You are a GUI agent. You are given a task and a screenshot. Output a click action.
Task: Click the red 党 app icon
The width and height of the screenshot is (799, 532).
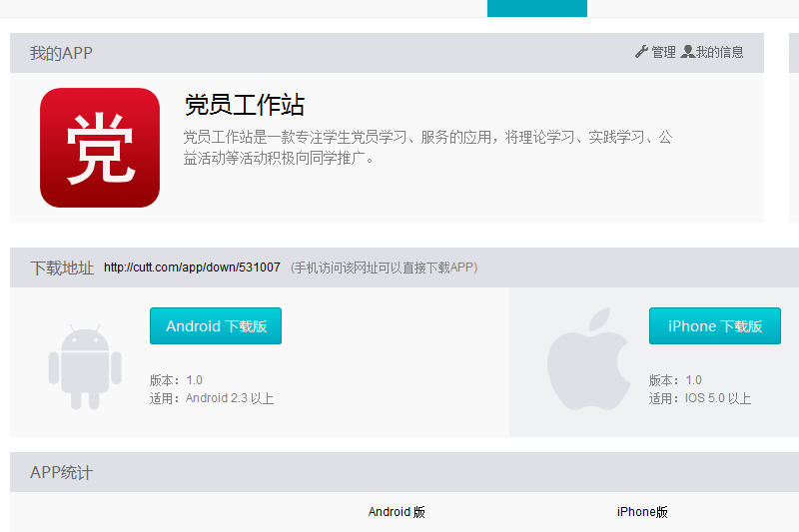(100, 148)
